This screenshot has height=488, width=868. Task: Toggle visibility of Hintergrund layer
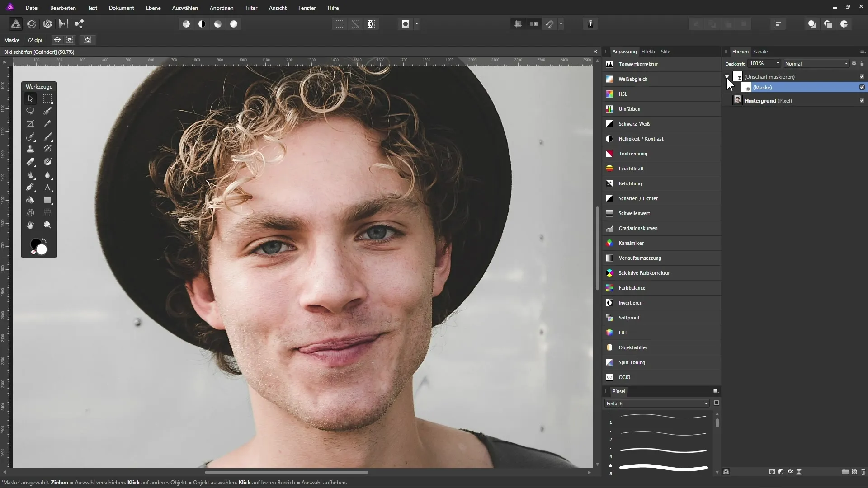tap(862, 101)
